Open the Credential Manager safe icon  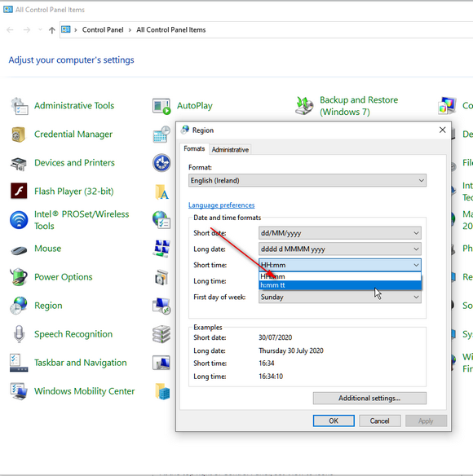(x=19, y=134)
